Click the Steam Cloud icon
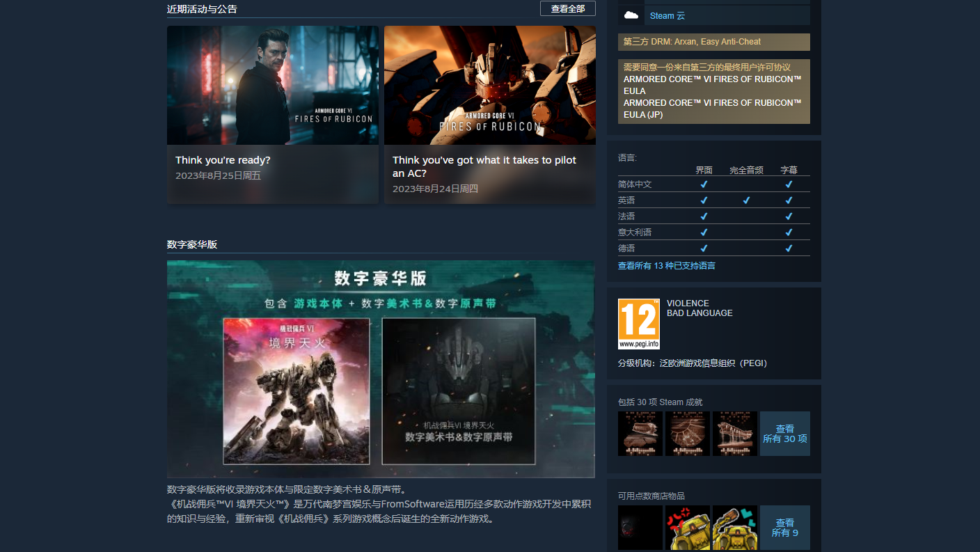This screenshot has height=552, width=980. (x=631, y=15)
